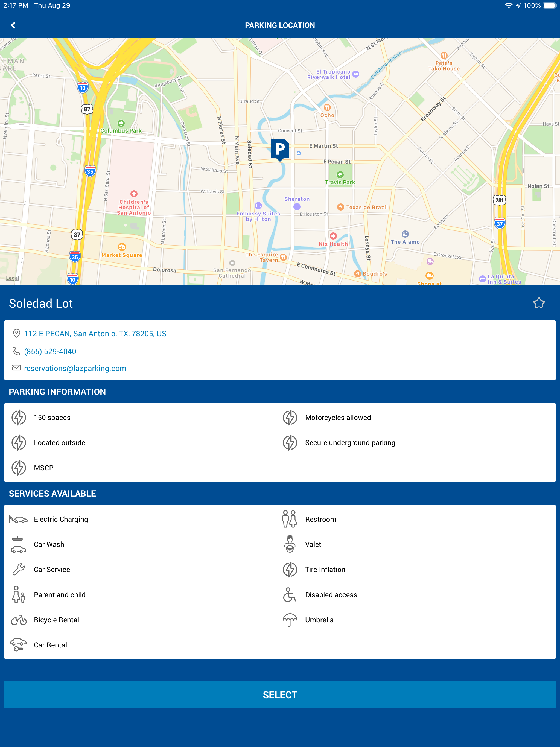Tap the Car Wash icon
The image size is (560, 747).
point(19,544)
